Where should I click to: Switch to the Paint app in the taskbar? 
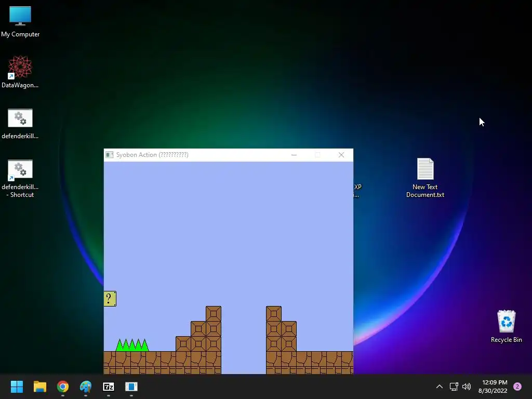click(x=86, y=387)
